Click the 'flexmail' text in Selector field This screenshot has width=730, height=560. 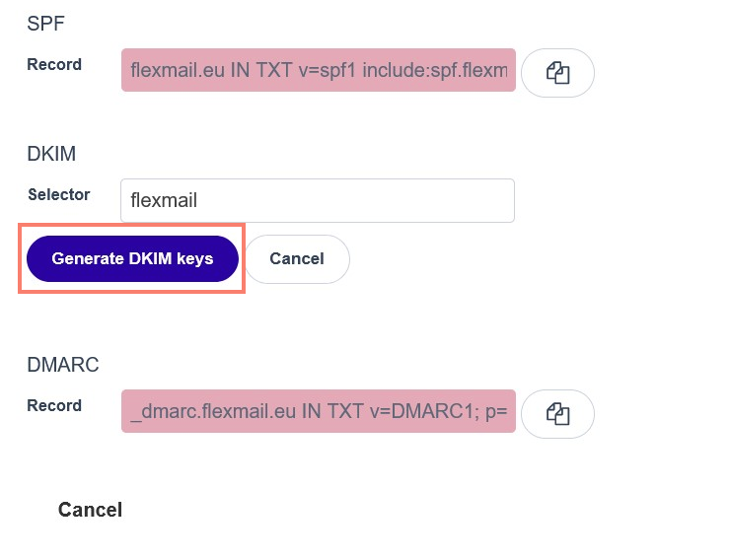(x=164, y=200)
